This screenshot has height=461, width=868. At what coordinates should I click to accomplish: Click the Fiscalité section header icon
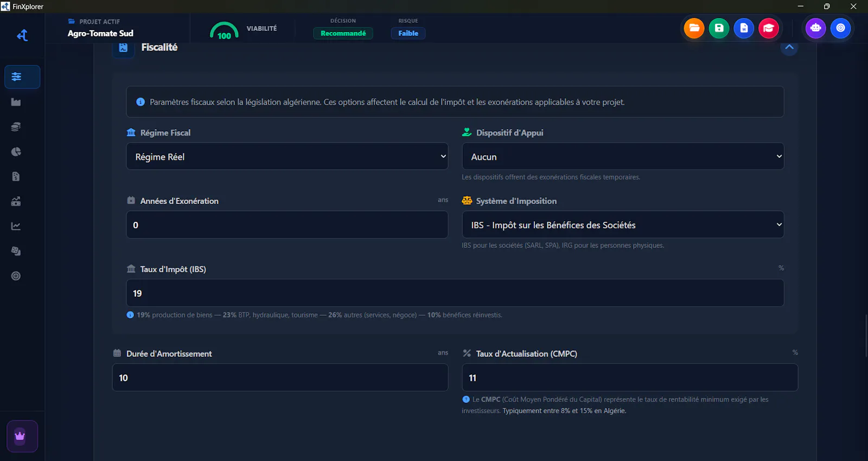tap(123, 48)
